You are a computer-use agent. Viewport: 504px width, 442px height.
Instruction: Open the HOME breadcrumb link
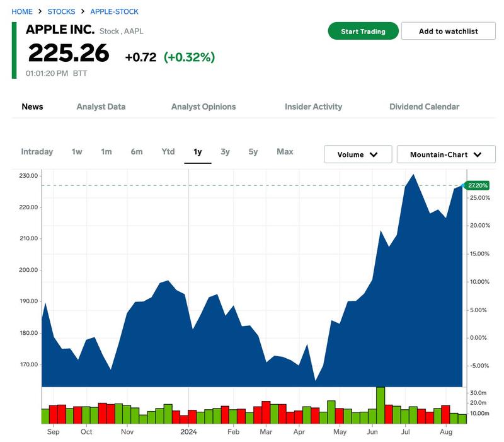(22, 11)
